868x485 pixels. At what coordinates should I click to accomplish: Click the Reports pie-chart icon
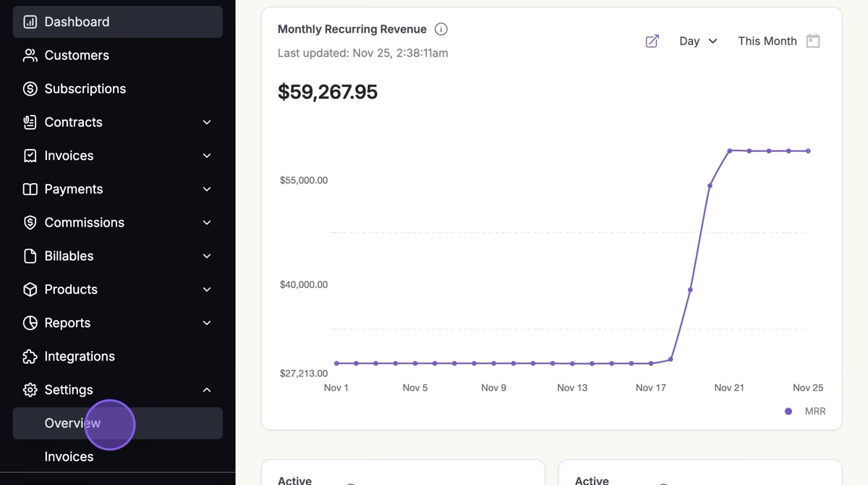[x=30, y=323]
